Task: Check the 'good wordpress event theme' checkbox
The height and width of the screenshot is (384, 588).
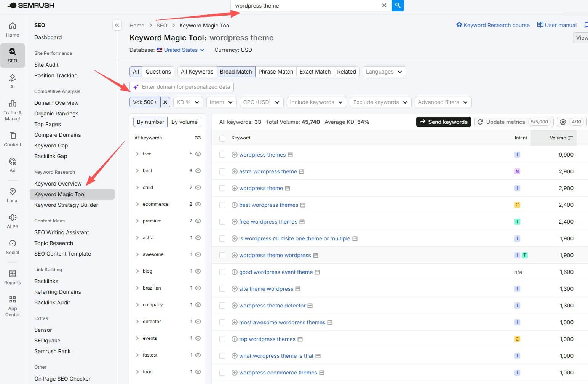Action: (222, 272)
